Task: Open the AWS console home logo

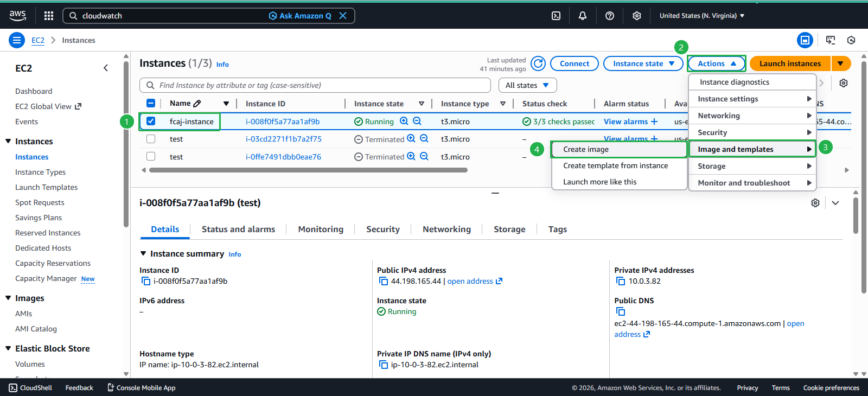Action: [17, 16]
